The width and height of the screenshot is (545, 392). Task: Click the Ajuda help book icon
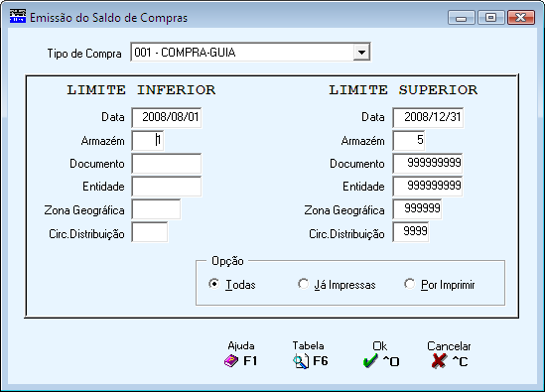point(231,361)
